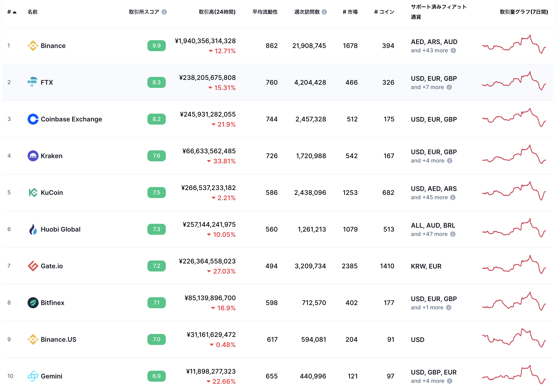Click the ¥31,161,629,472 volume value
This screenshot has height=392, width=558.
click(211, 334)
